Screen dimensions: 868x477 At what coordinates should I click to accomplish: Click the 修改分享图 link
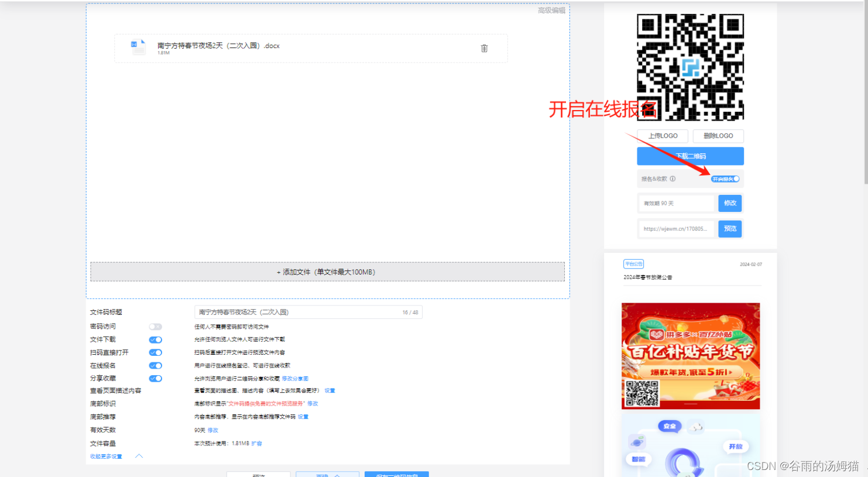click(295, 379)
